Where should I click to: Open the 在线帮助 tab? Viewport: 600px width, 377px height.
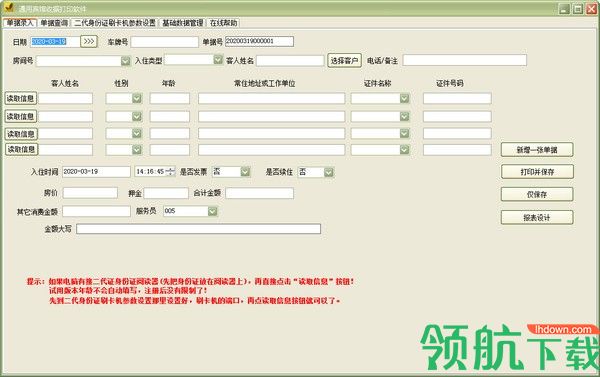223,23
